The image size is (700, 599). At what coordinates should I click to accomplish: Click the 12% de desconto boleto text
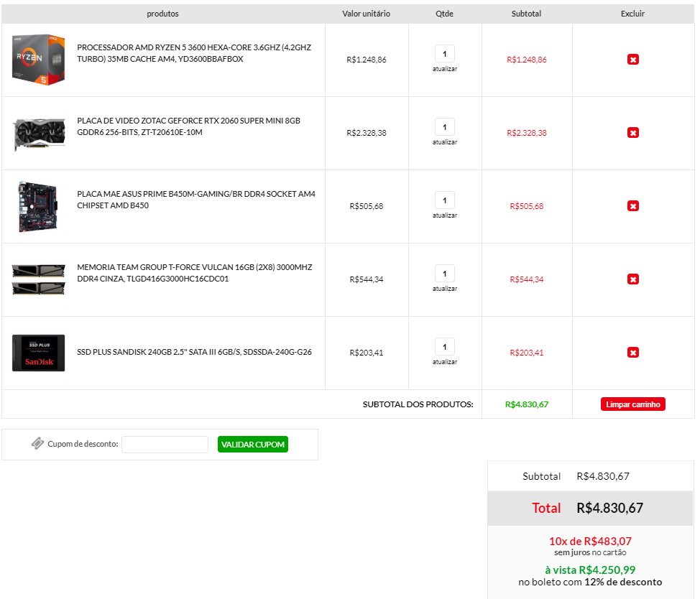[623, 582]
